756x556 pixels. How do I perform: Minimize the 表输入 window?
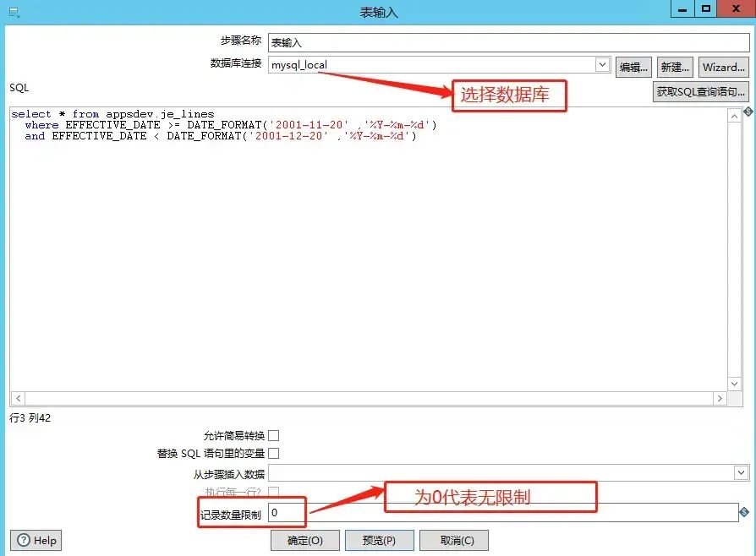click(682, 8)
